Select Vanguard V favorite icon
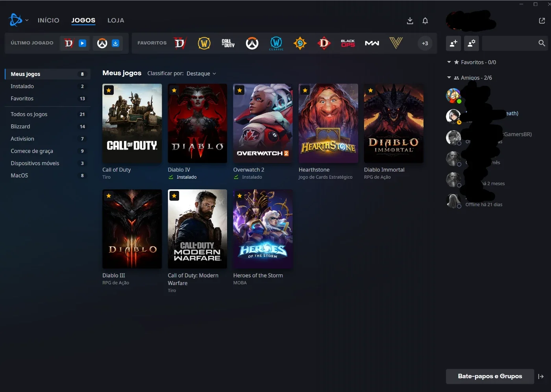Image resolution: width=551 pixels, height=392 pixels. click(x=396, y=43)
